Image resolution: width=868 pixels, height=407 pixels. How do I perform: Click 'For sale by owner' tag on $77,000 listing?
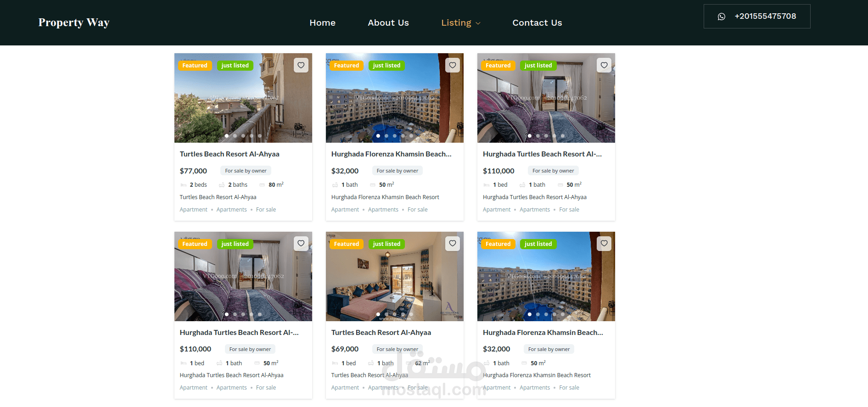click(246, 171)
